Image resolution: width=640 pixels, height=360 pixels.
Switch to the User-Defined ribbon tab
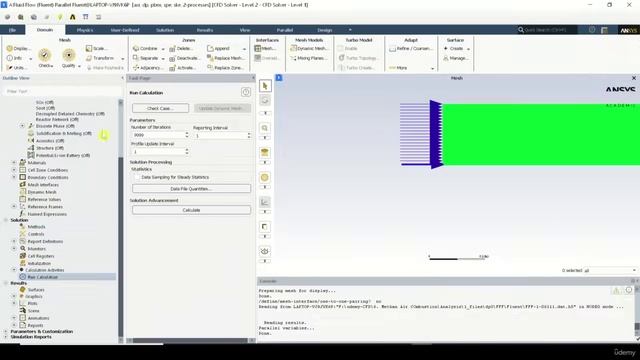point(125,30)
